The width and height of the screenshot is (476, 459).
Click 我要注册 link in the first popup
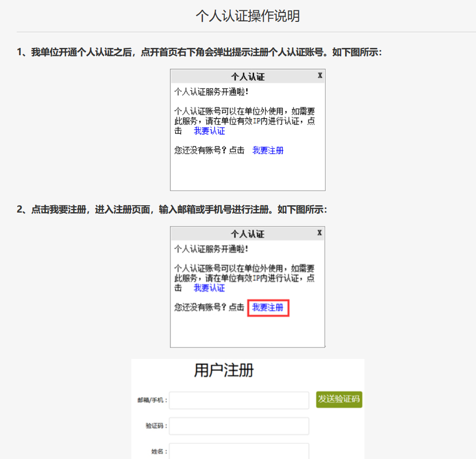tap(268, 151)
